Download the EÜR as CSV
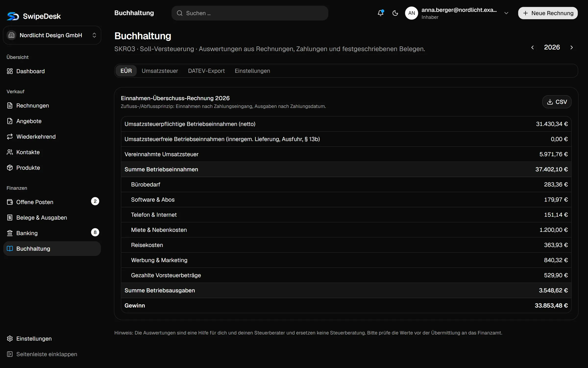The image size is (588, 368). click(557, 102)
